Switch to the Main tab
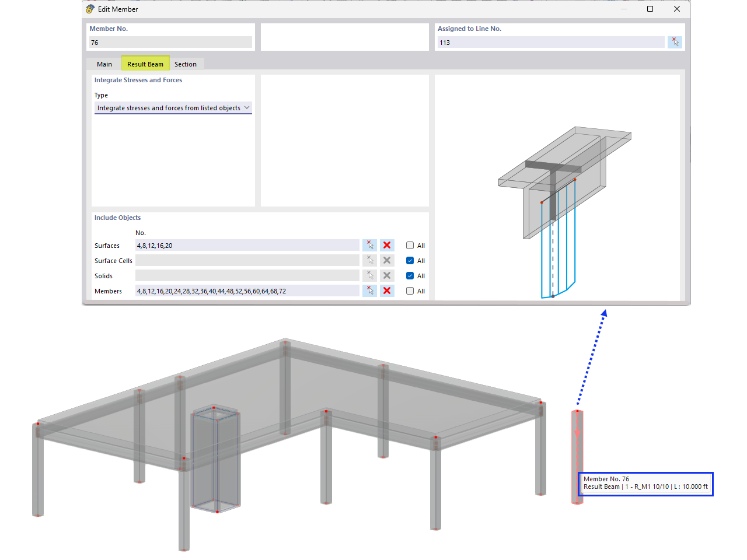This screenshot has width=747, height=560. point(104,64)
